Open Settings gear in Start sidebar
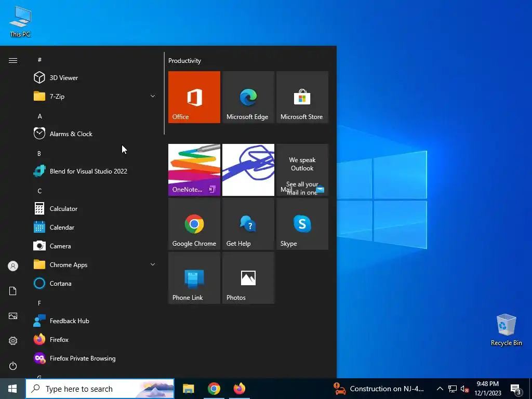This screenshot has height=399, width=532. point(13,341)
